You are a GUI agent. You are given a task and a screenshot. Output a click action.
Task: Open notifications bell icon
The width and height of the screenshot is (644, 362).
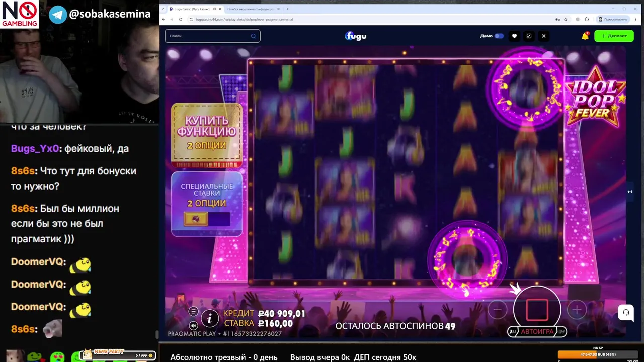pos(585,36)
